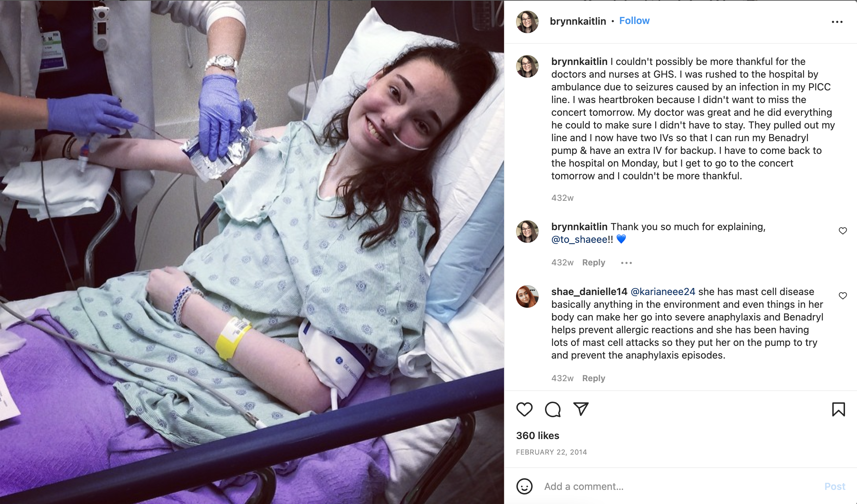The width and height of the screenshot is (857, 504).
Task: Reply to brynnkaitlin's thank you comment
Action: coord(593,263)
